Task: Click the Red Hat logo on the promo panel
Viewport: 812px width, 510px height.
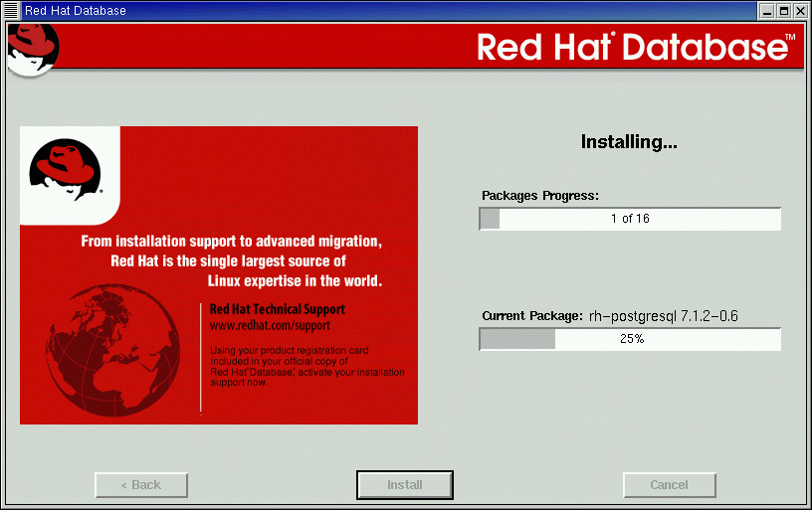Action: (65, 169)
